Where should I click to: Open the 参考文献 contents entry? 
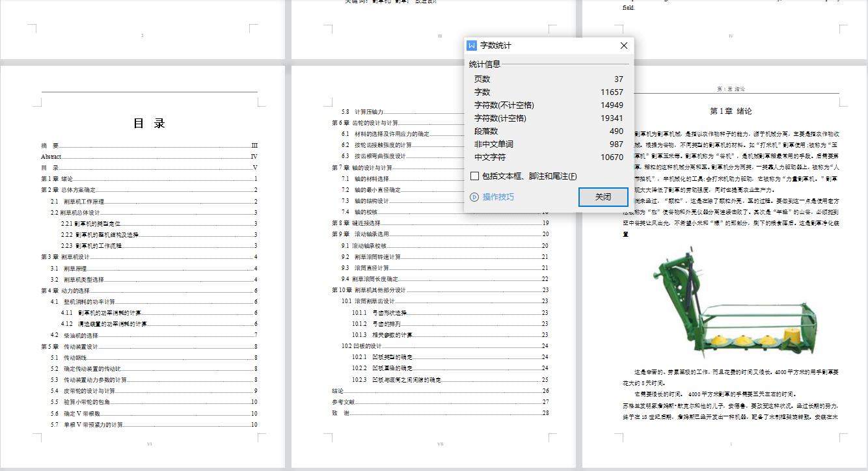(441, 402)
